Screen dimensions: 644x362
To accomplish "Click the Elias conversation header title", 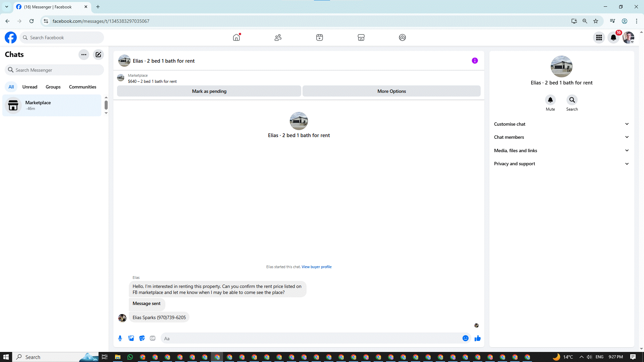I will 164,61.
